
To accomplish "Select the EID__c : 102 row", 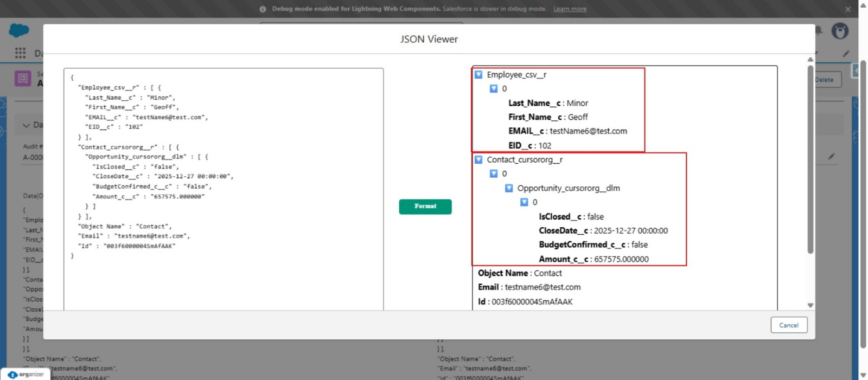I will click(529, 146).
